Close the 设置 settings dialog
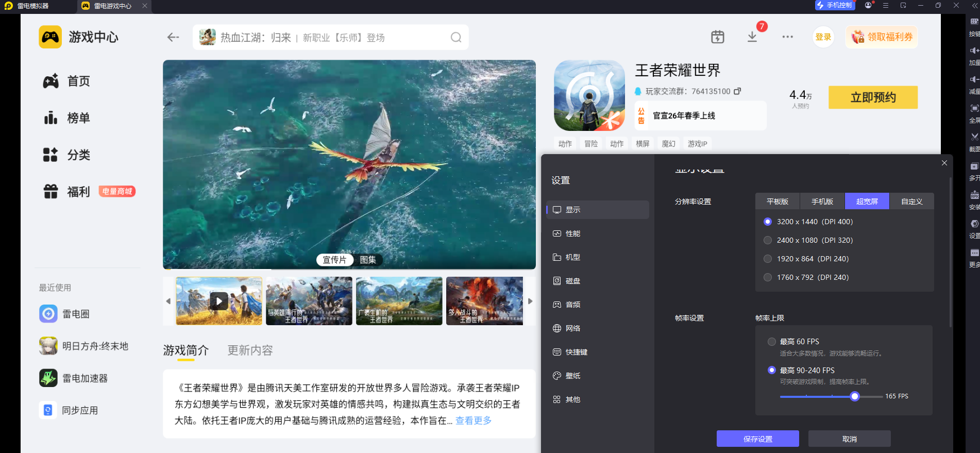Viewport: 980px width, 453px height. [944, 163]
